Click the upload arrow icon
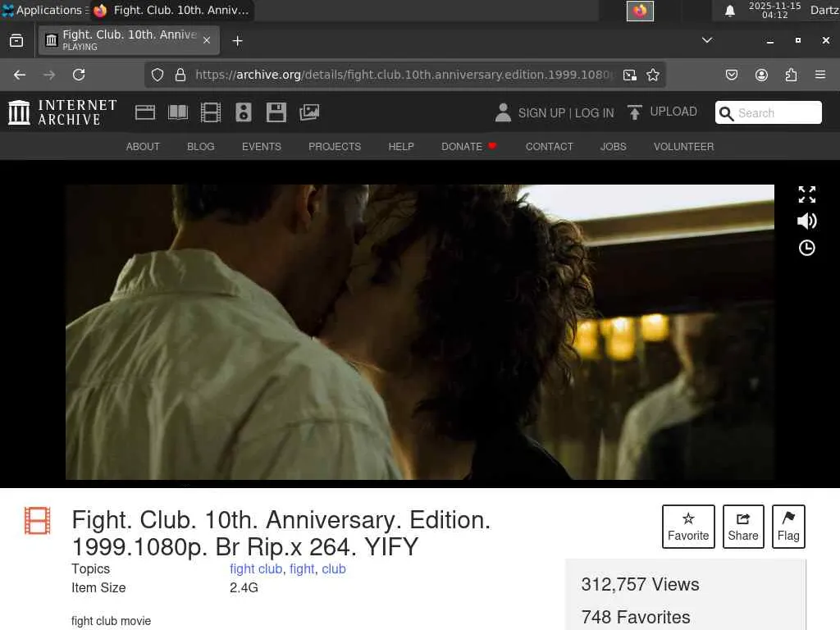Viewport: 840px width, 630px height. pyautogui.click(x=634, y=112)
